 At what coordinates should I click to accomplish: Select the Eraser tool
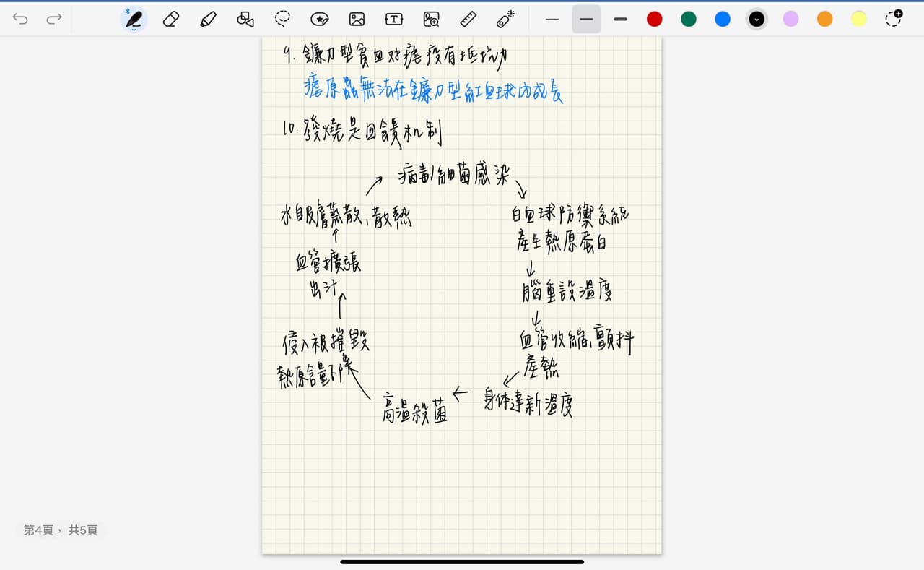coord(171,20)
